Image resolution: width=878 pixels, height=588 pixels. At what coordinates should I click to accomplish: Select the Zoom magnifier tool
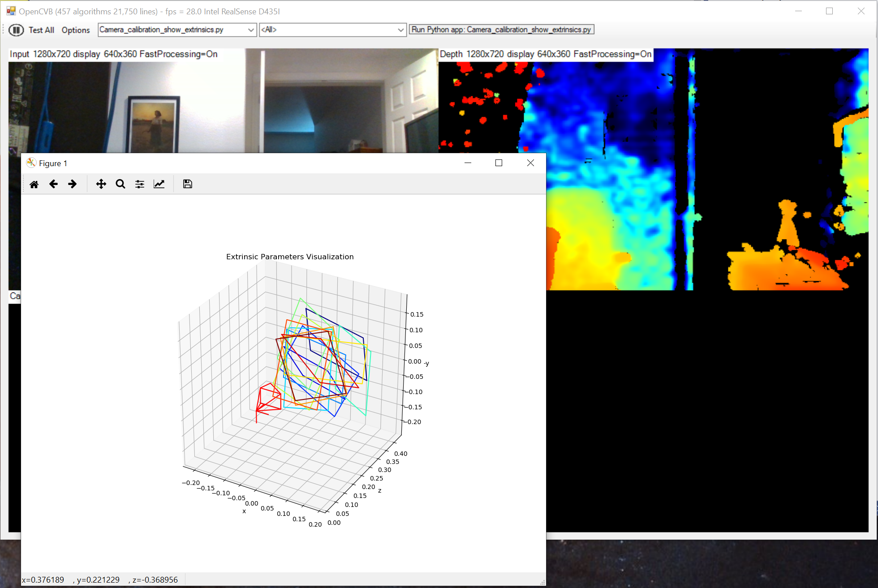coord(120,184)
